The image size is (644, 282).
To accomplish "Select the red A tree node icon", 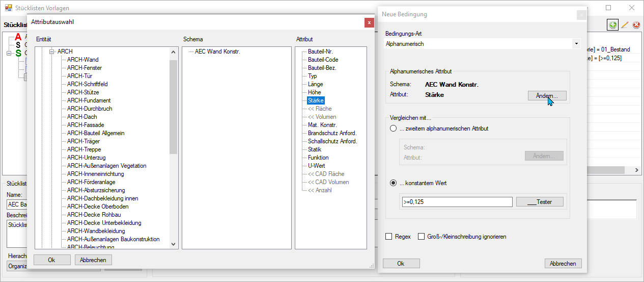I will coord(18,37).
